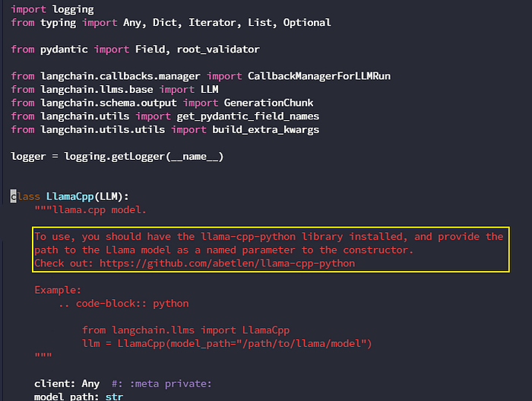Click the 'Example:' docstring heading

[x=58, y=290]
